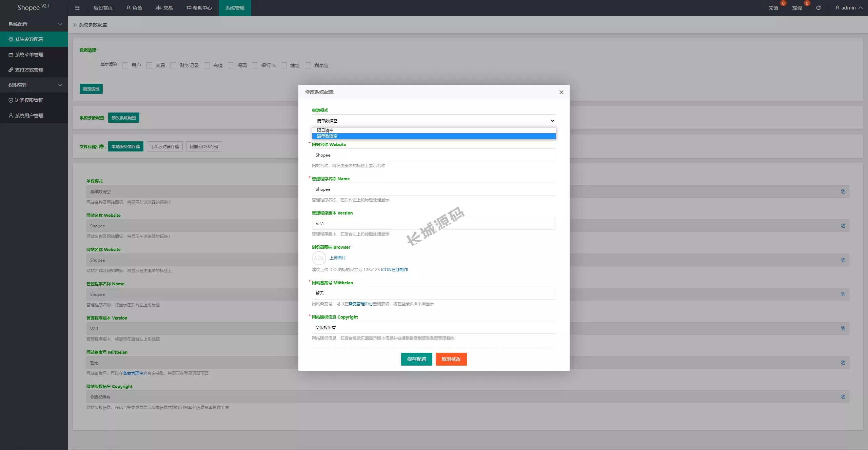This screenshot has width=868, height=450.
Task: Check the 充值 data cleanup checkbox
Action: (207, 65)
